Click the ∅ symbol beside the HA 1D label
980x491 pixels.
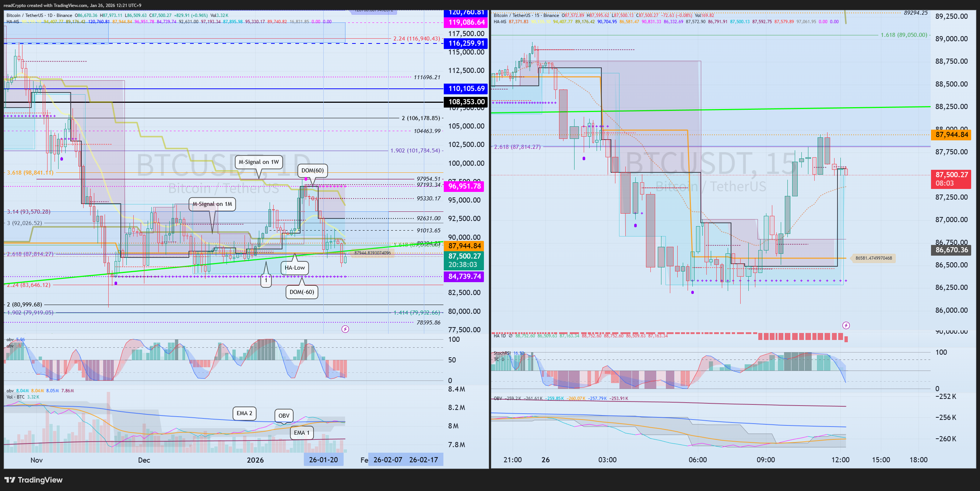tap(510, 336)
